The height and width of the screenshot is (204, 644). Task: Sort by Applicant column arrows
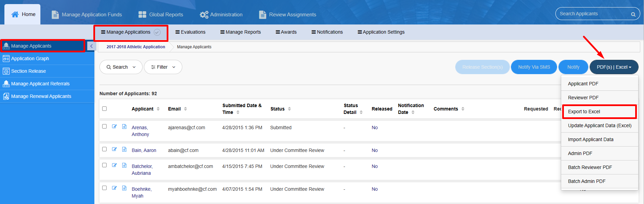click(x=158, y=109)
